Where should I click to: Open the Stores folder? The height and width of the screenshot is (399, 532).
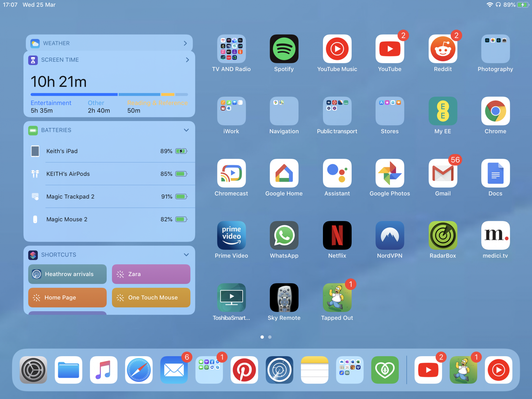390,111
